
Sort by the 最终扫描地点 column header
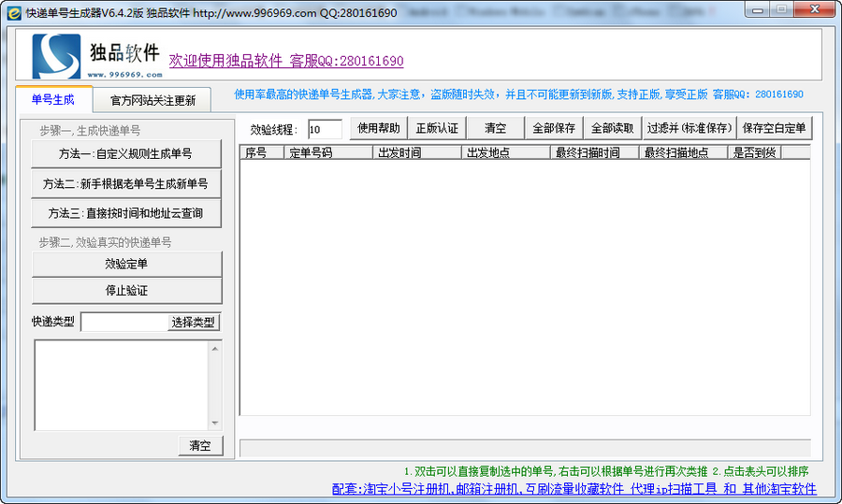(683, 152)
